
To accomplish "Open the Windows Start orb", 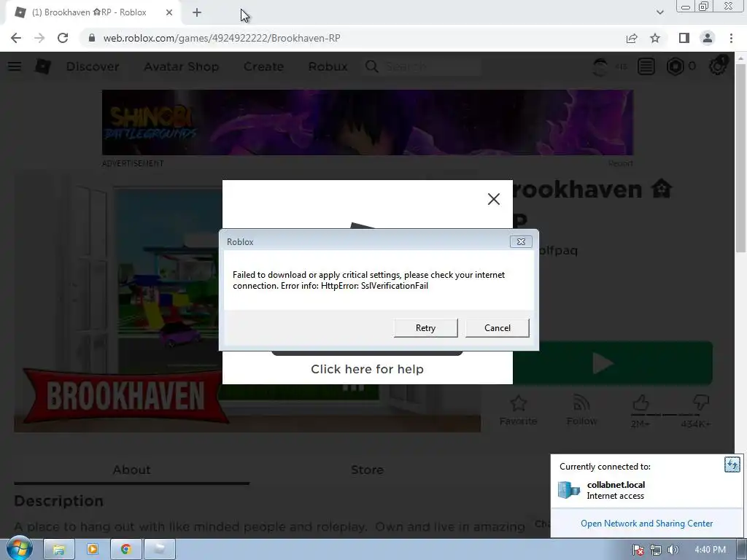I will pyautogui.click(x=19, y=548).
